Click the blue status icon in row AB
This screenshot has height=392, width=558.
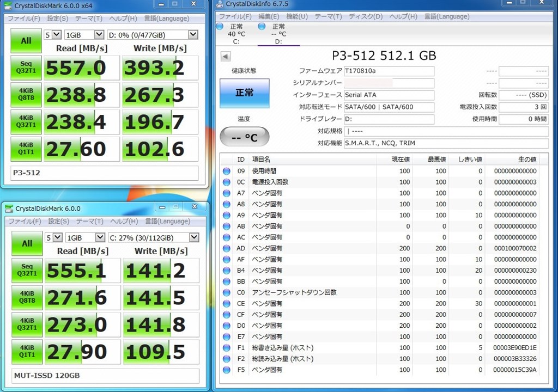click(226, 226)
